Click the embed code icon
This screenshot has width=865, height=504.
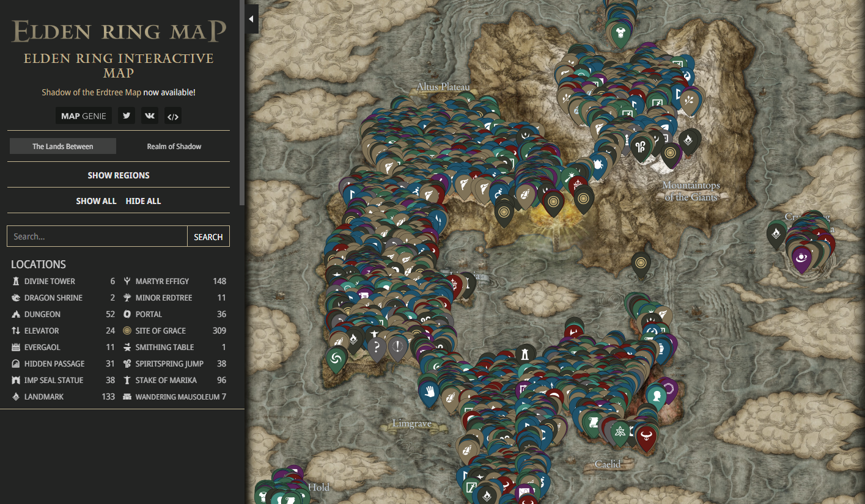(173, 115)
